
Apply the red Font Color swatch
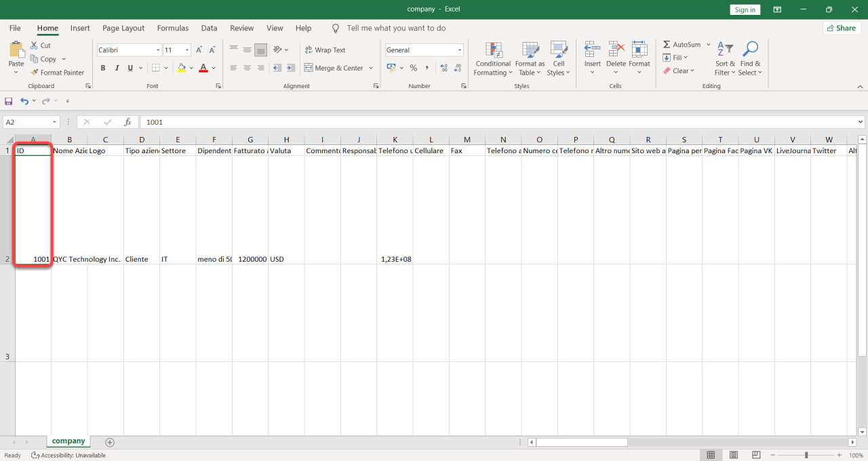coord(203,68)
